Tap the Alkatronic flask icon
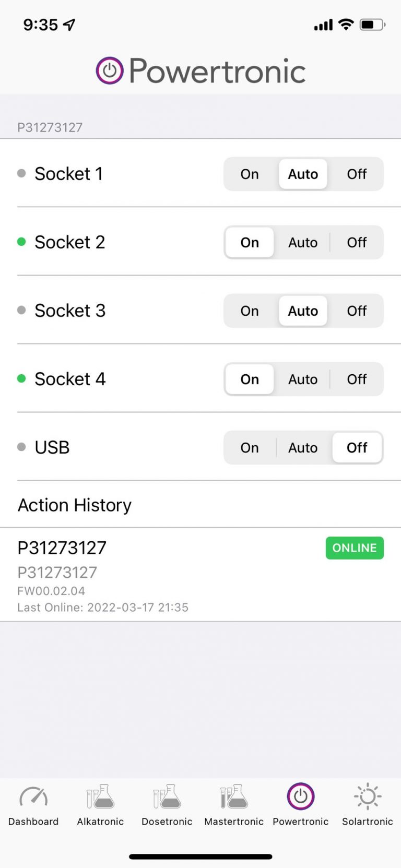The width and height of the screenshot is (401, 868). click(100, 797)
